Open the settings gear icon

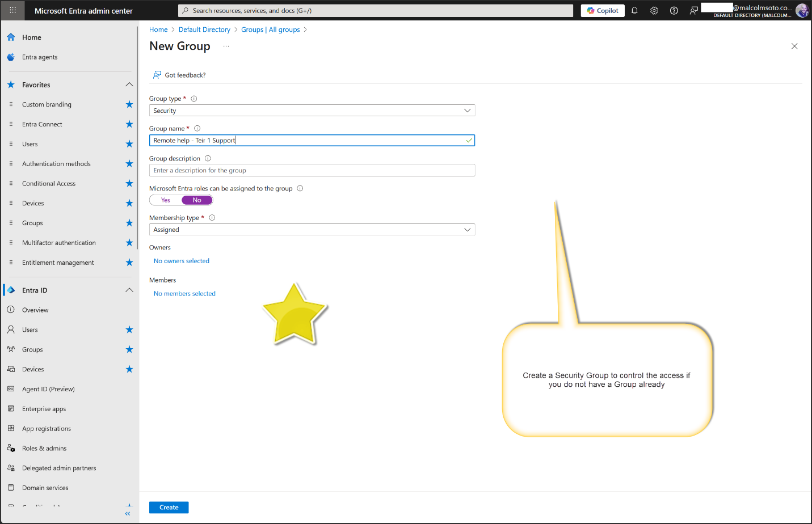pyautogui.click(x=654, y=11)
